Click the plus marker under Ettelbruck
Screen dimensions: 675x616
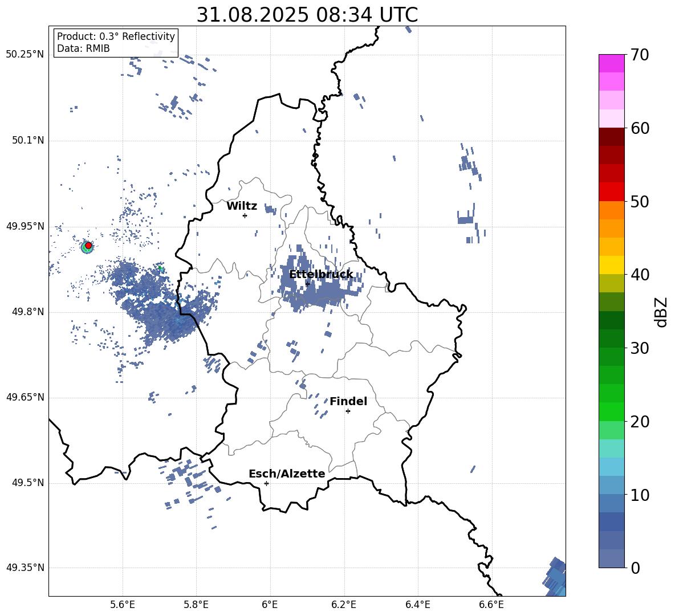coord(307,284)
